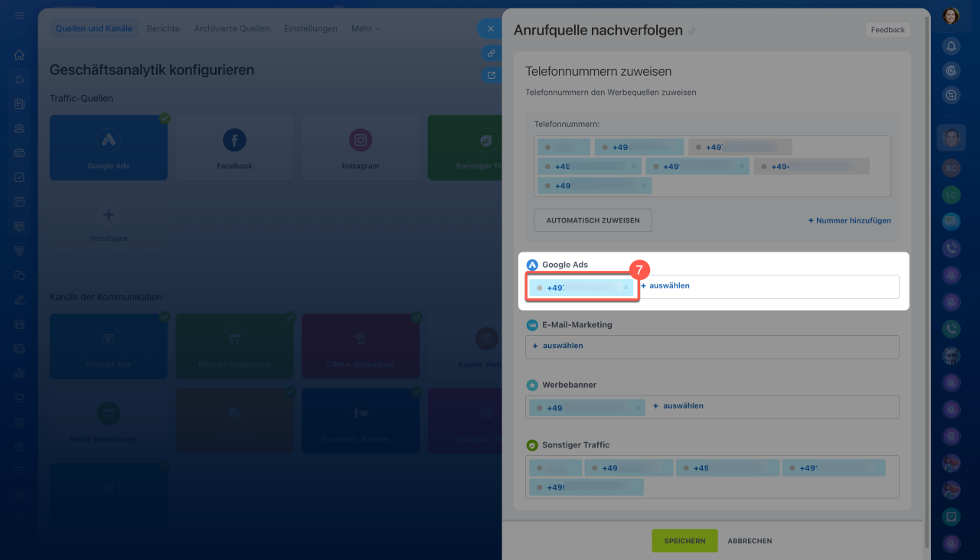Viewport: 980px width, 560px height.
Task: Open the blue chat bubble in right sidebar
Action: coord(951,222)
